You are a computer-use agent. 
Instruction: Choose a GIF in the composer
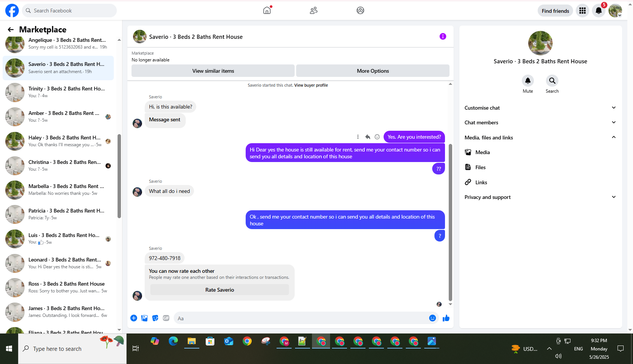click(166, 318)
